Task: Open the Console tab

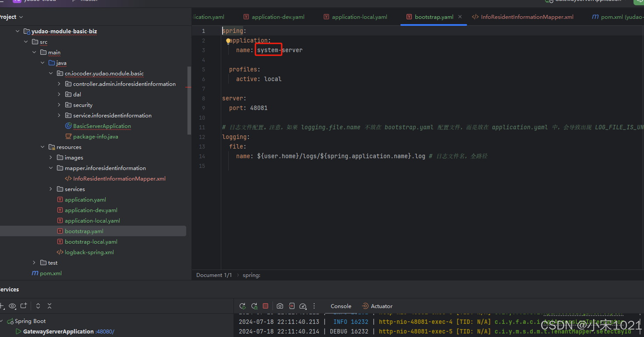Action: tap(341, 306)
